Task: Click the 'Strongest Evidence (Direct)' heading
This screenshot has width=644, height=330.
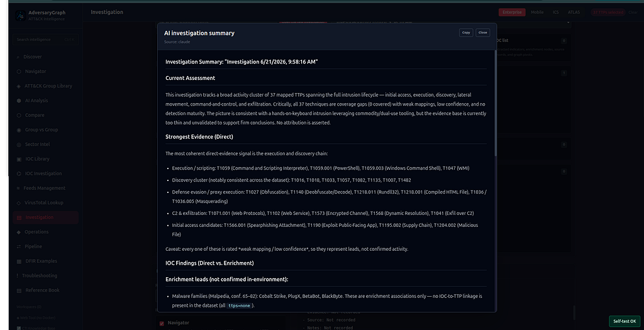Action: 199,136
